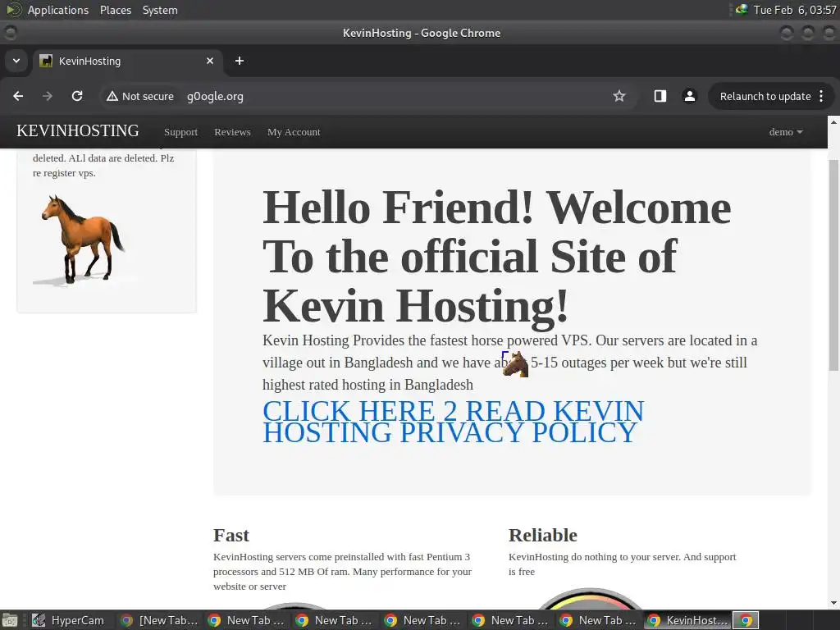Open a new tab with the plus button
This screenshot has height=630, width=840.
coord(240,61)
